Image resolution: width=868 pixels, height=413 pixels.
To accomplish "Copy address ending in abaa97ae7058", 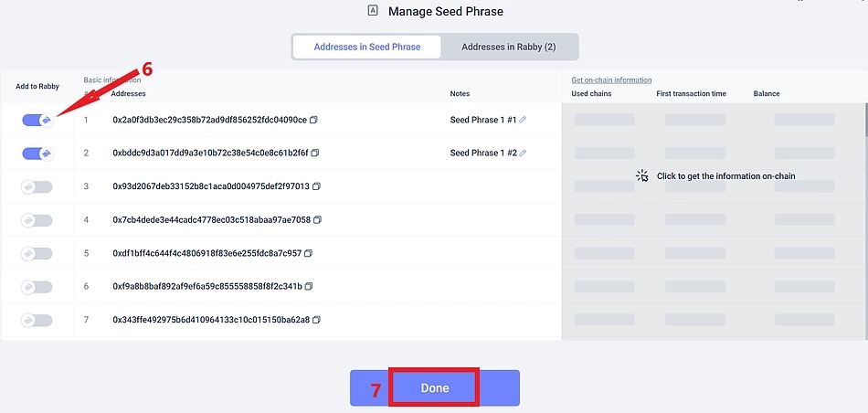I will 318,220.
